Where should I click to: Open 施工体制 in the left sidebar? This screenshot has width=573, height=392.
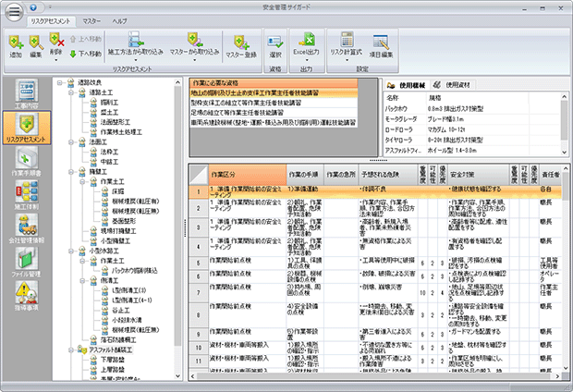point(26,193)
